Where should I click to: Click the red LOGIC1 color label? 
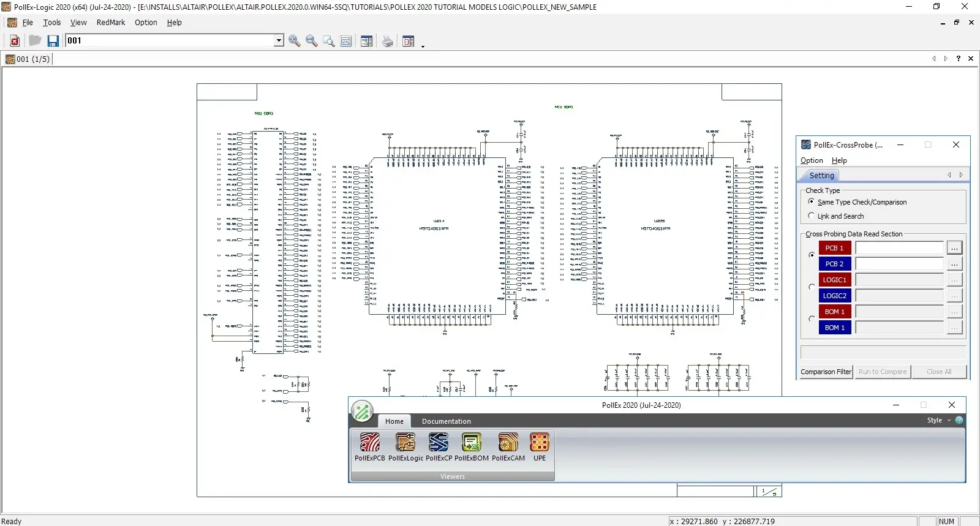[835, 280]
